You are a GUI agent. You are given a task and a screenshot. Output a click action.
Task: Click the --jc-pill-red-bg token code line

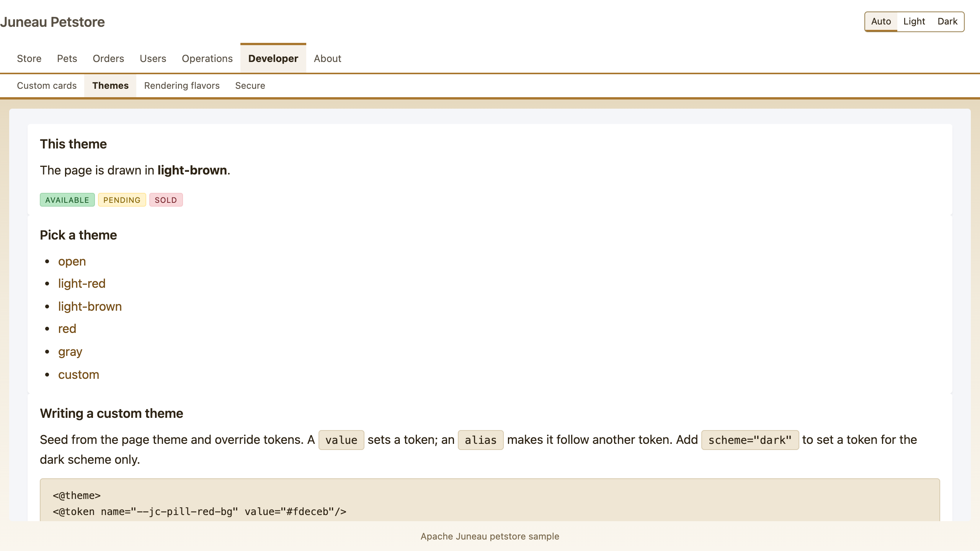coord(199,512)
